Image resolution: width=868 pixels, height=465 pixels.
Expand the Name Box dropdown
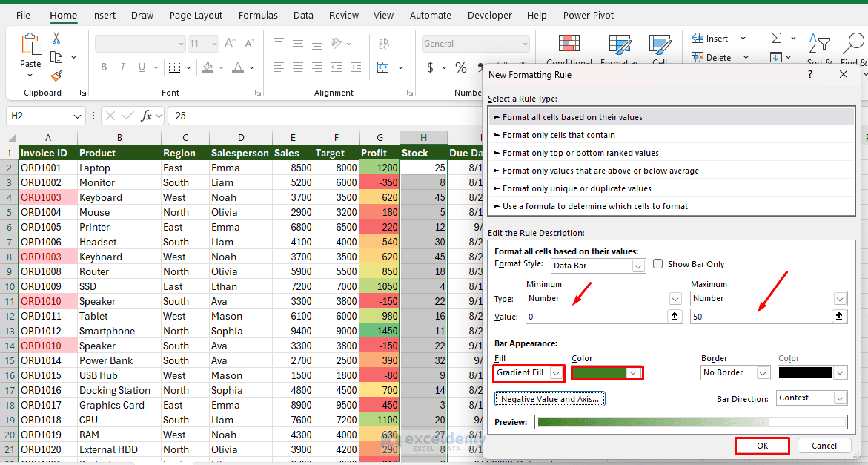coord(77,116)
